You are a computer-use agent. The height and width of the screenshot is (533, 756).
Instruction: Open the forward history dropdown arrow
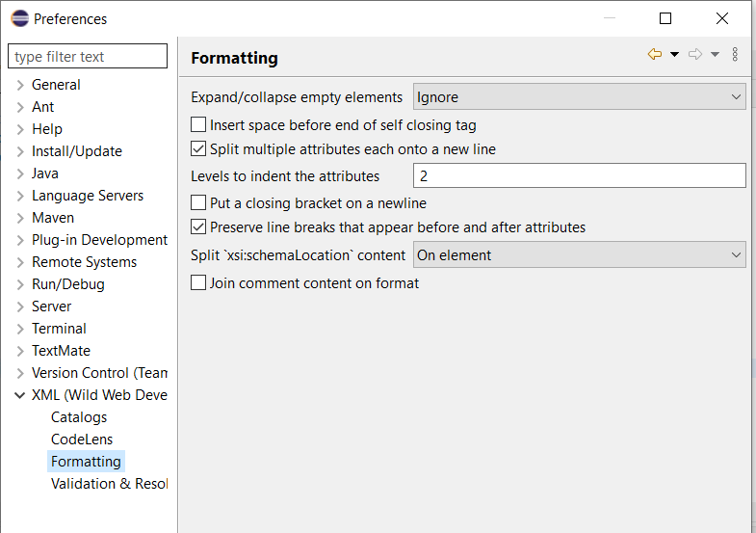point(715,55)
